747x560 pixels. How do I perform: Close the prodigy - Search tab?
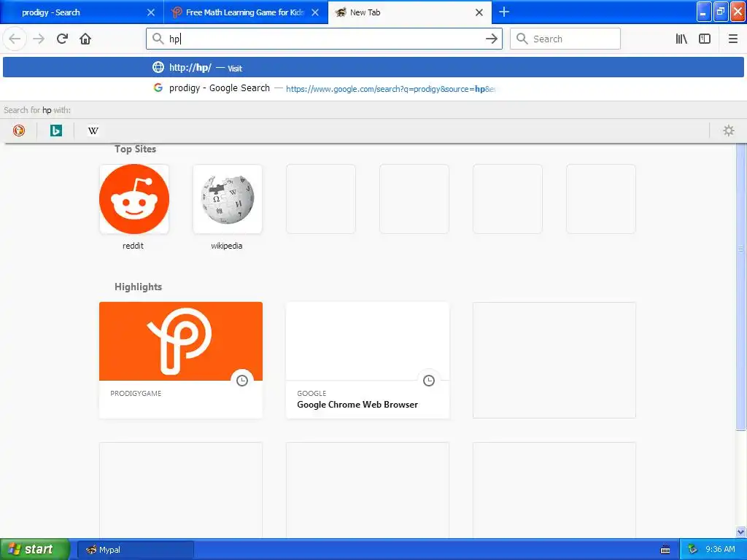coord(150,12)
